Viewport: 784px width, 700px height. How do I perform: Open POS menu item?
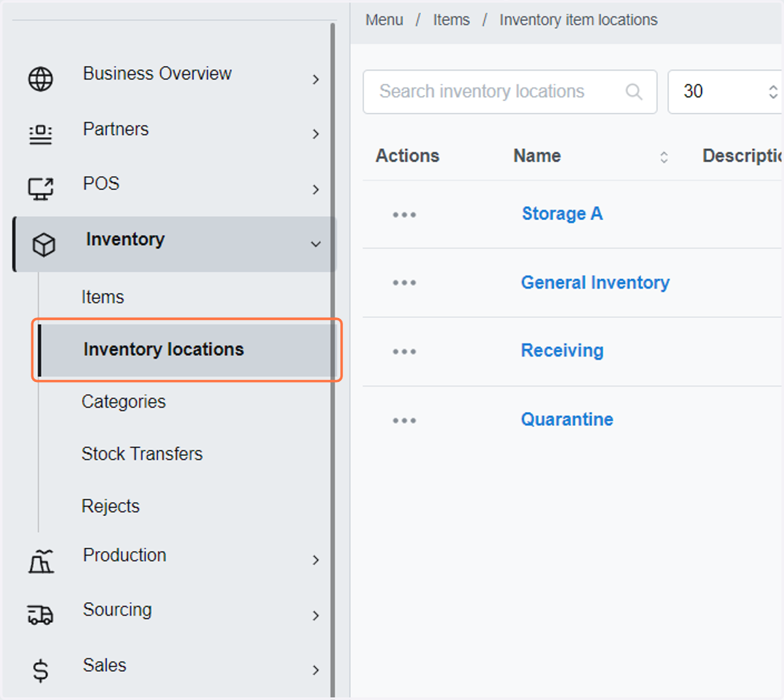point(101,183)
